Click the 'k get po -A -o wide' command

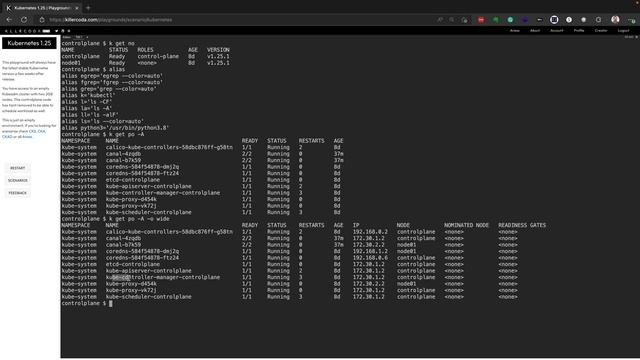click(x=139, y=219)
